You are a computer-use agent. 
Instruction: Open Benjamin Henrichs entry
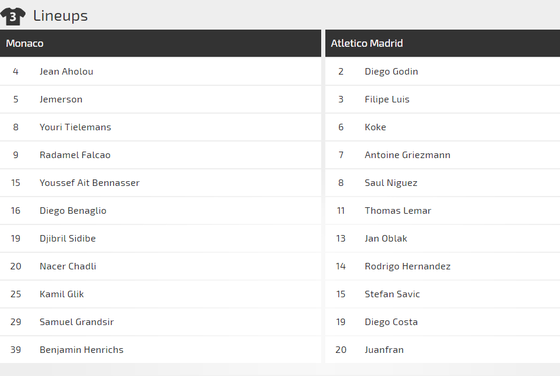click(x=81, y=350)
